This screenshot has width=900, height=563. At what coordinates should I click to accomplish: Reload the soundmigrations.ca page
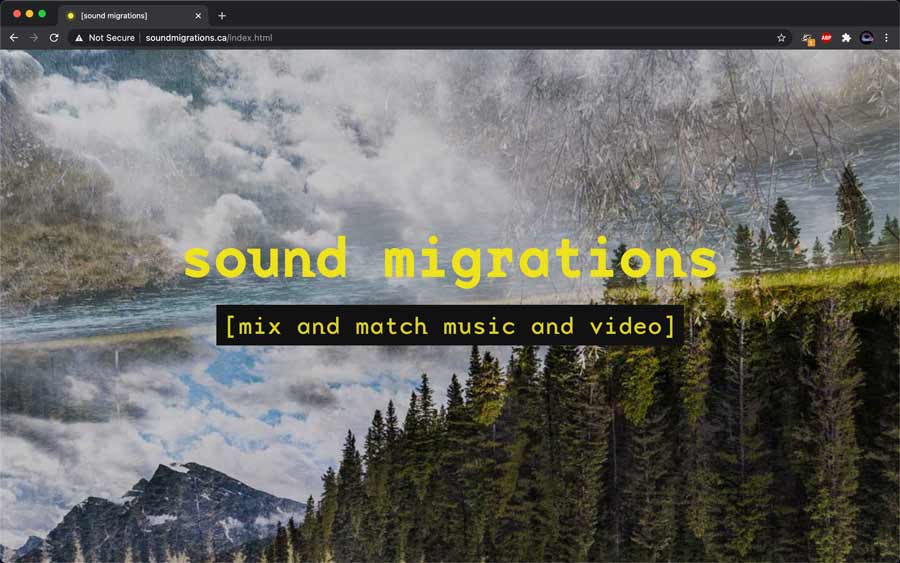54,38
